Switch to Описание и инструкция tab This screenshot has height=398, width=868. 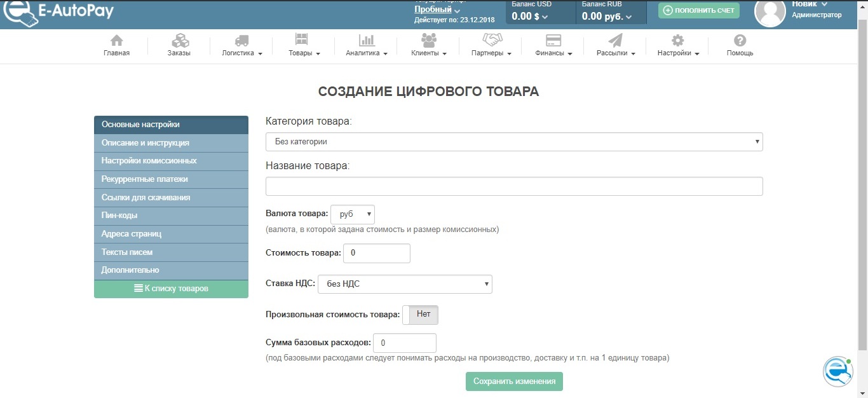[x=171, y=143]
